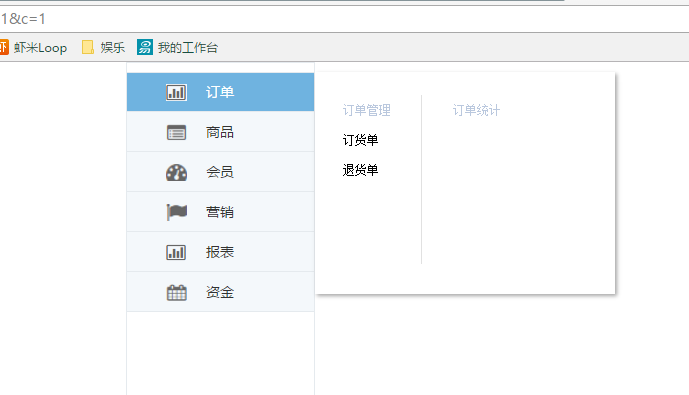The height and width of the screenshot is (395, 689).
Task: Select the 商品 menu item
Action: coord(220,132)
